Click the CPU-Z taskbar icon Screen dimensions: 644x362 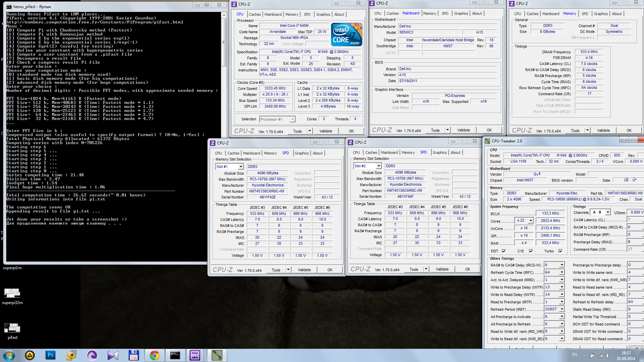(195, 355)
